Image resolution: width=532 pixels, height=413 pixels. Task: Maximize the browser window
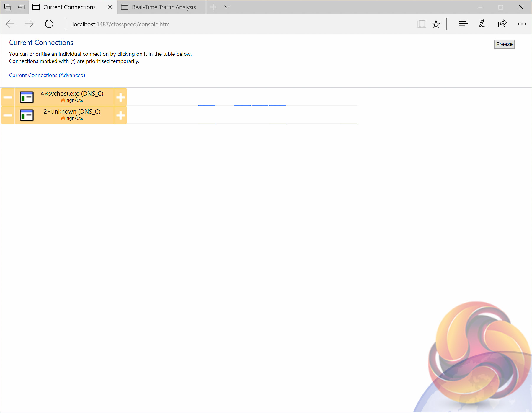501,7
